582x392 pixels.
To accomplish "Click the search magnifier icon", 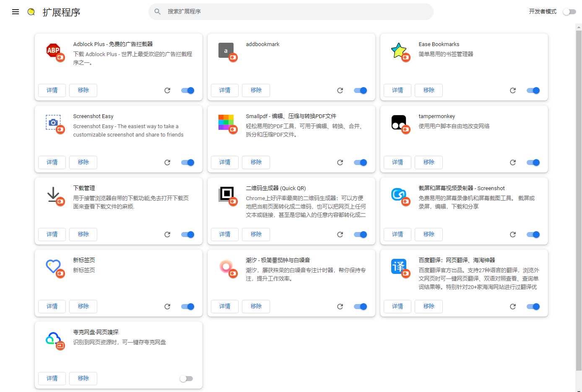I will coord(158,12).
